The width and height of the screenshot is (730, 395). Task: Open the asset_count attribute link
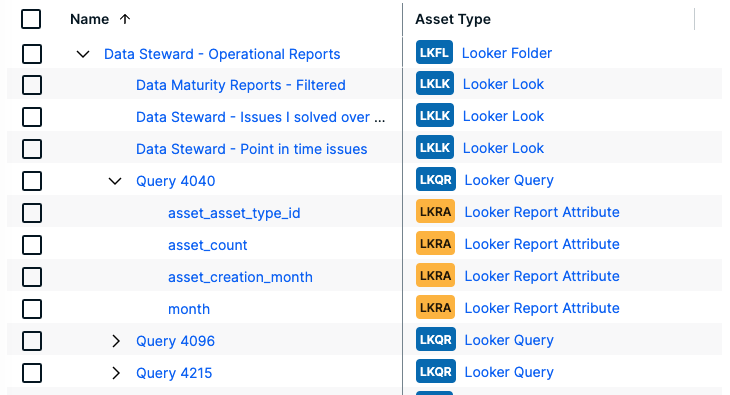pos(208,245)
